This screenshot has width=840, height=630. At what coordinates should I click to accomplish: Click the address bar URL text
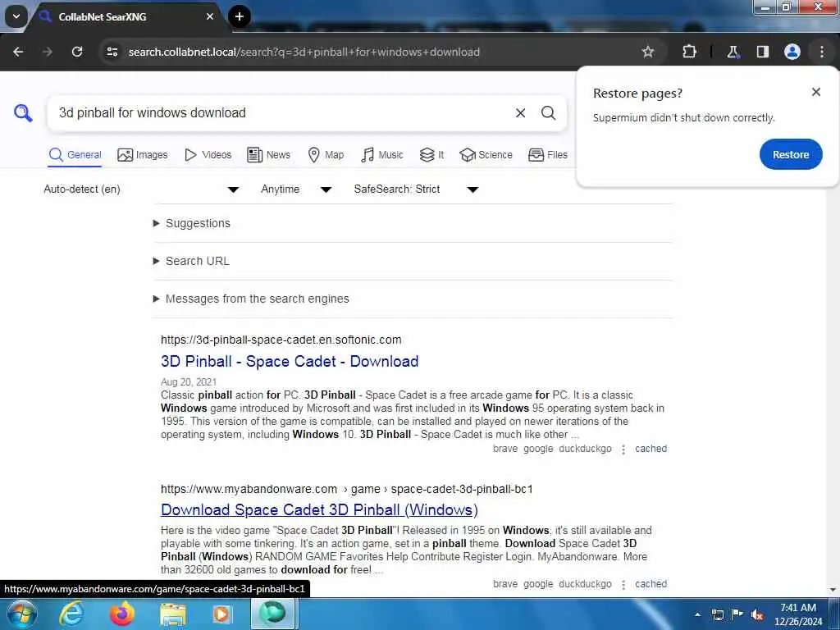pos(304,52)
